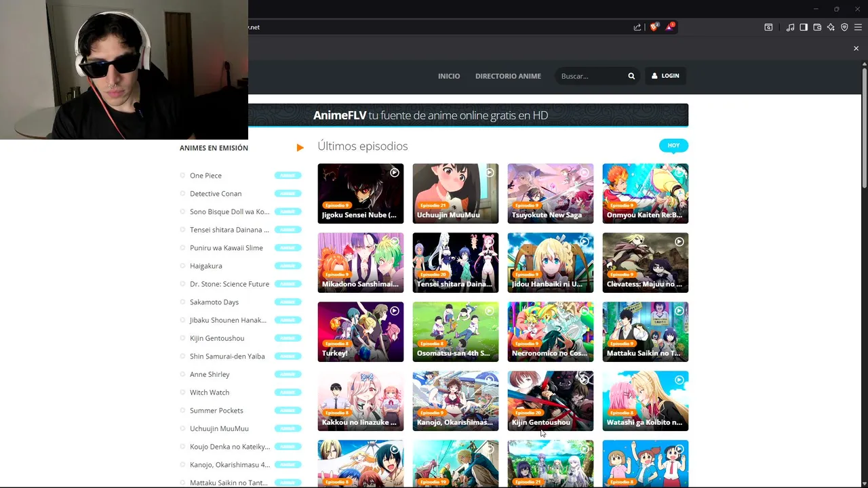868x488 pixels.
Task: Play icon on Turkey! card
Action: click(394, 311)
